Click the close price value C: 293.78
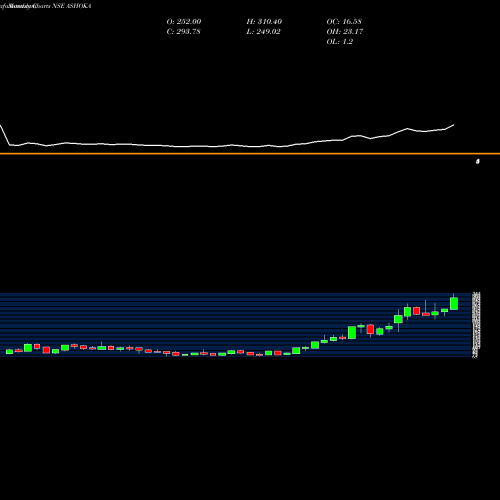 [183, 31]
